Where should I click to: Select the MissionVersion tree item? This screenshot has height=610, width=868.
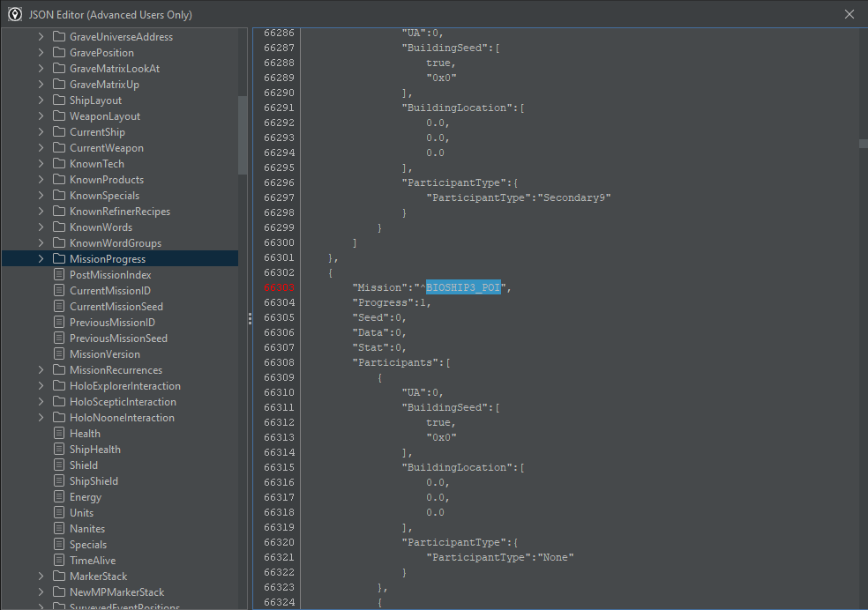[105, 354]
